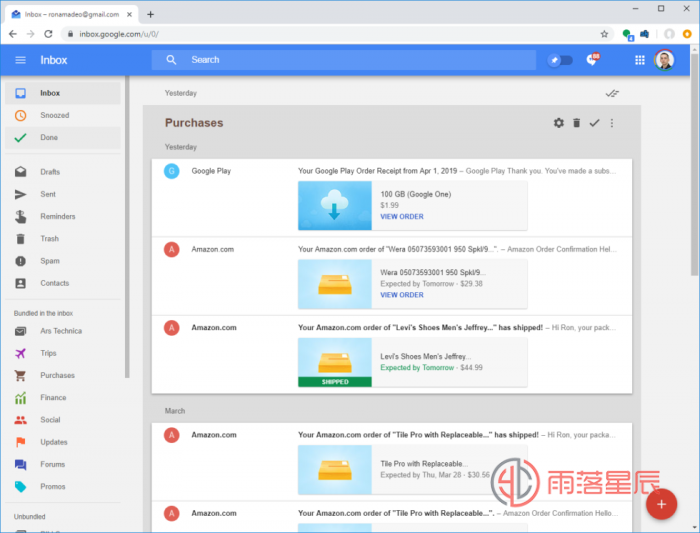
Task: Click the search magnifier icon
Action: pos(171,60)
